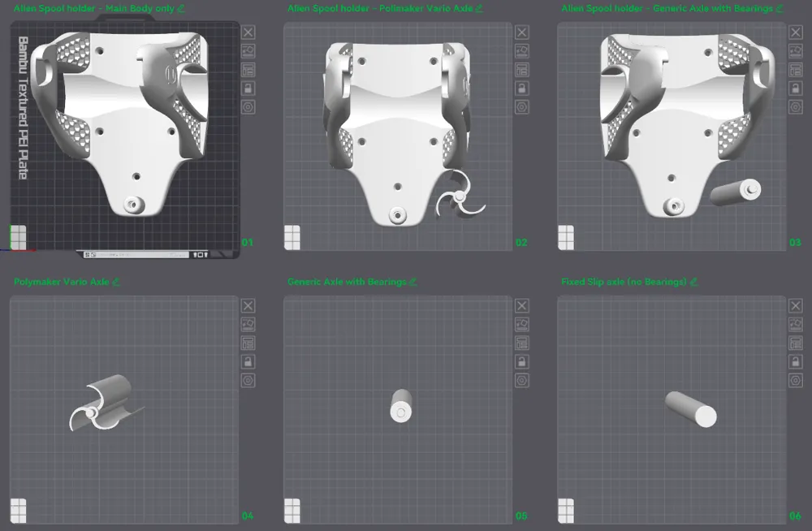Arrange objects on plate 04

(x=248, y=343)
